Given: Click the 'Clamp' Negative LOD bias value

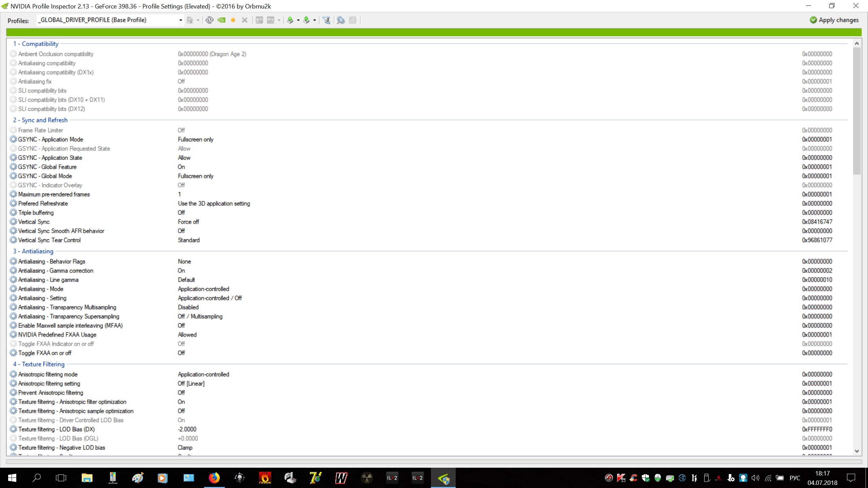Looking at the screenshot, I should coord(185,447).
